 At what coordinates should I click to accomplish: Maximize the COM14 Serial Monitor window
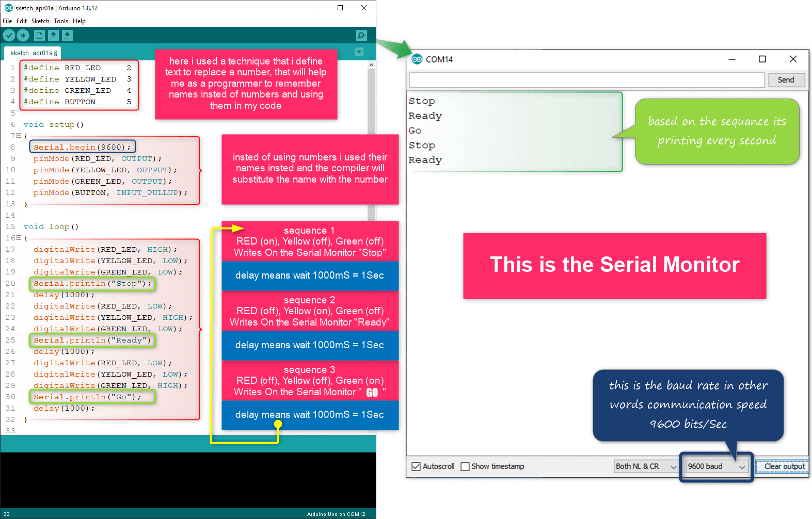762,59
